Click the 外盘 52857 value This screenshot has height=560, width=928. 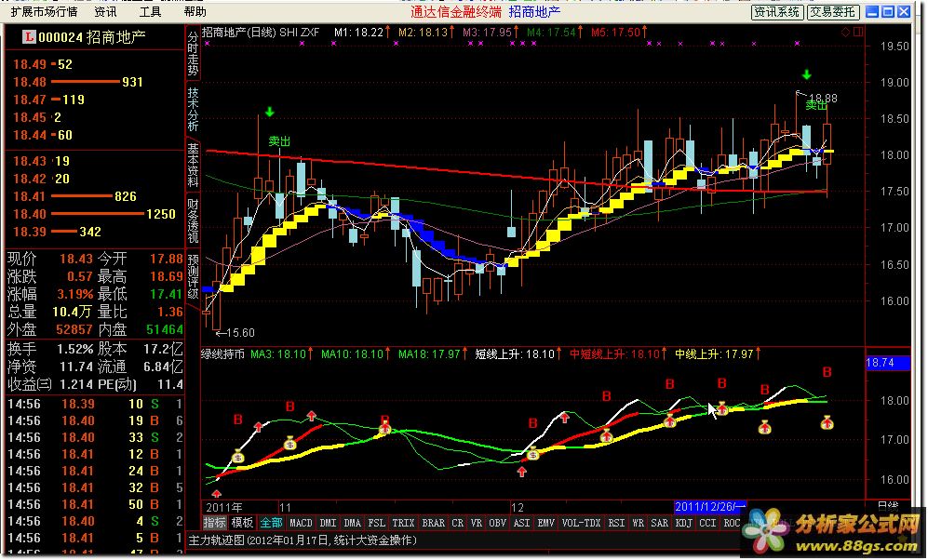click(x=74, y=329)
